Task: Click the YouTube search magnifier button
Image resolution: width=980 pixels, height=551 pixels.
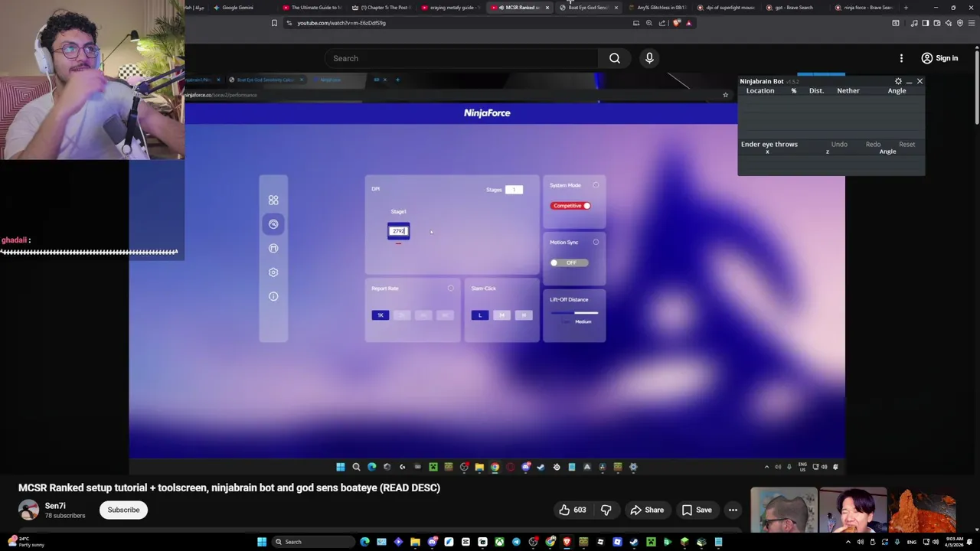Action: (615, 58)
